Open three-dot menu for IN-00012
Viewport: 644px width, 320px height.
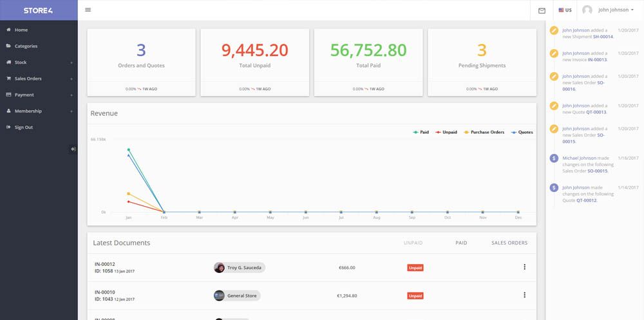(x=524, y=267)
